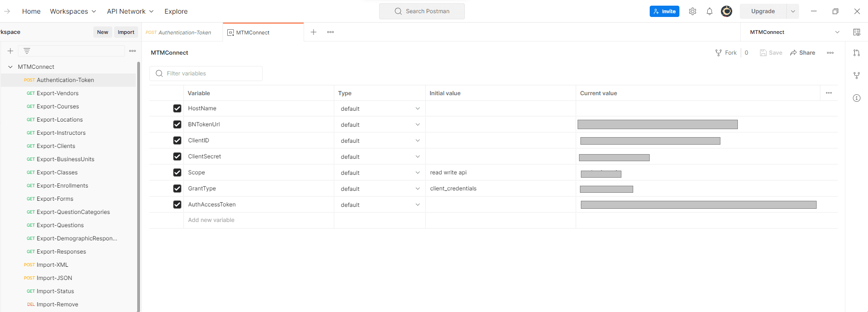The width and height of the screenshot is (868, 312).
Task: Select the MTMConnect collection tab
Action: tap(263, 33)
